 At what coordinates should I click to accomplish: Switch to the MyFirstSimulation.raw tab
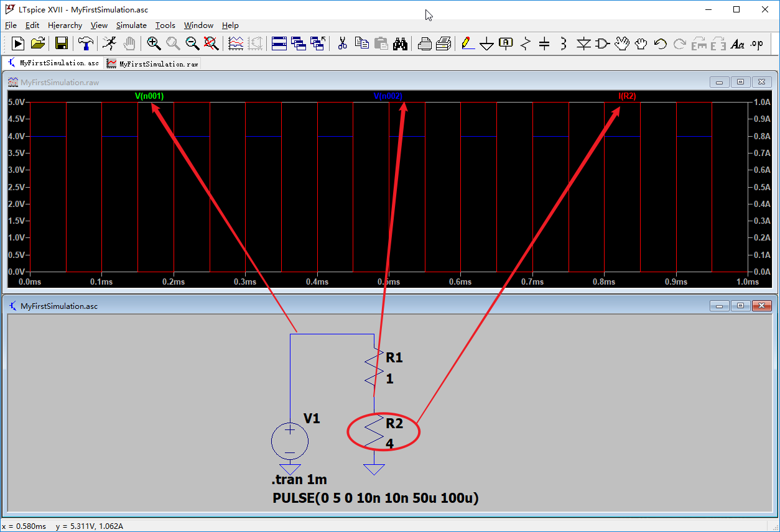click(x=152, y=63)
